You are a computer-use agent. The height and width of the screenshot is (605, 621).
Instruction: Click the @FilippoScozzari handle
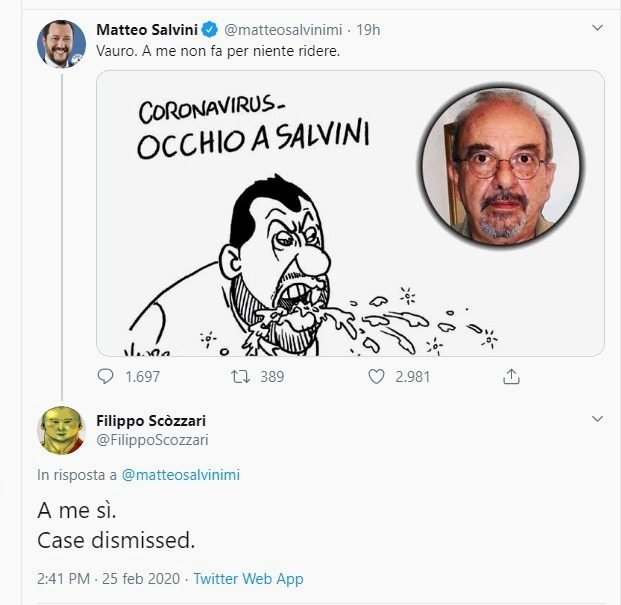[153, 439]
